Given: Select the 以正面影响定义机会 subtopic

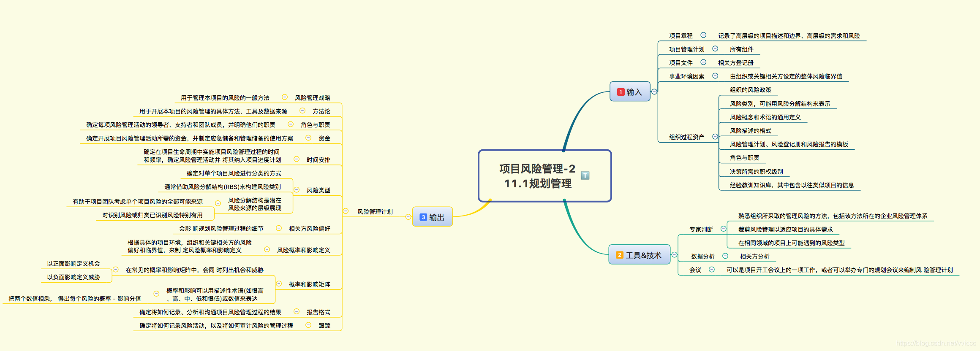Looking at the screenshot, I should click(73, 264).
